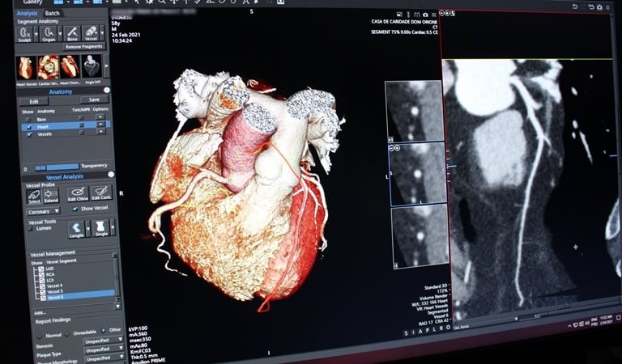Open Base row options dropdown
The height and width of the screenshot is (364, 622).
click(100, 116)
